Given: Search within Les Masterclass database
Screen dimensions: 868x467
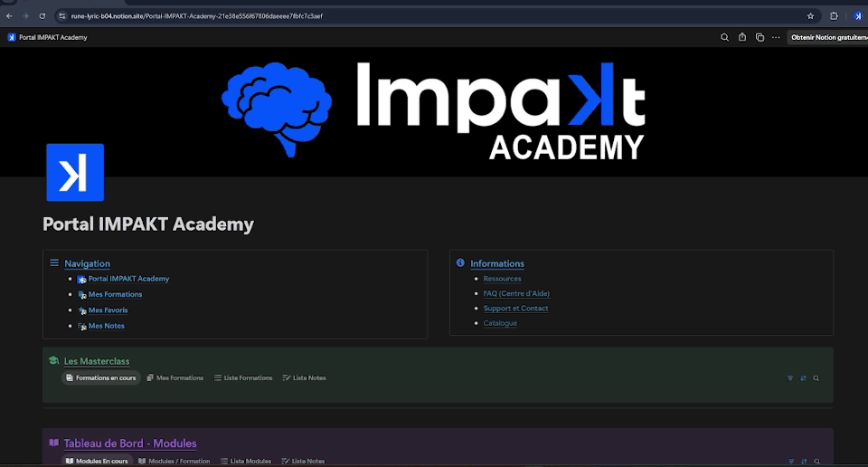Looking at the screenshot, I should pos(816,378).
